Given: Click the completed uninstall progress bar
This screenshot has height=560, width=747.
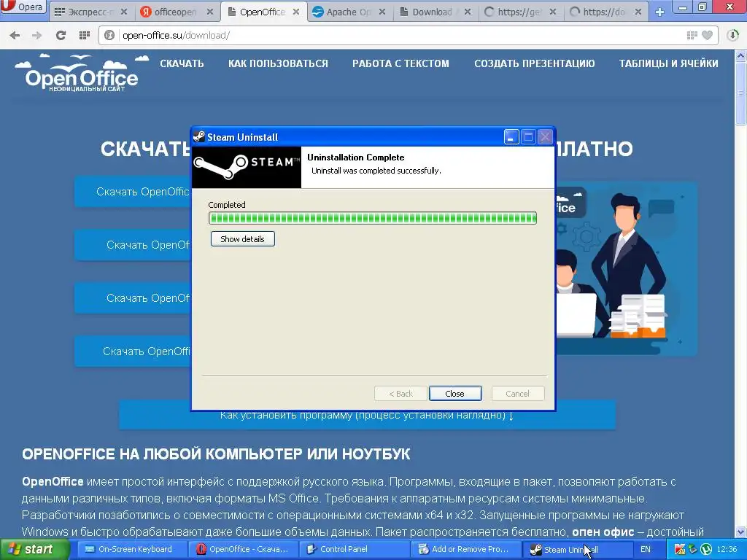Looking at the screenshot, I should pyautogui.click(x=373, y=218).
